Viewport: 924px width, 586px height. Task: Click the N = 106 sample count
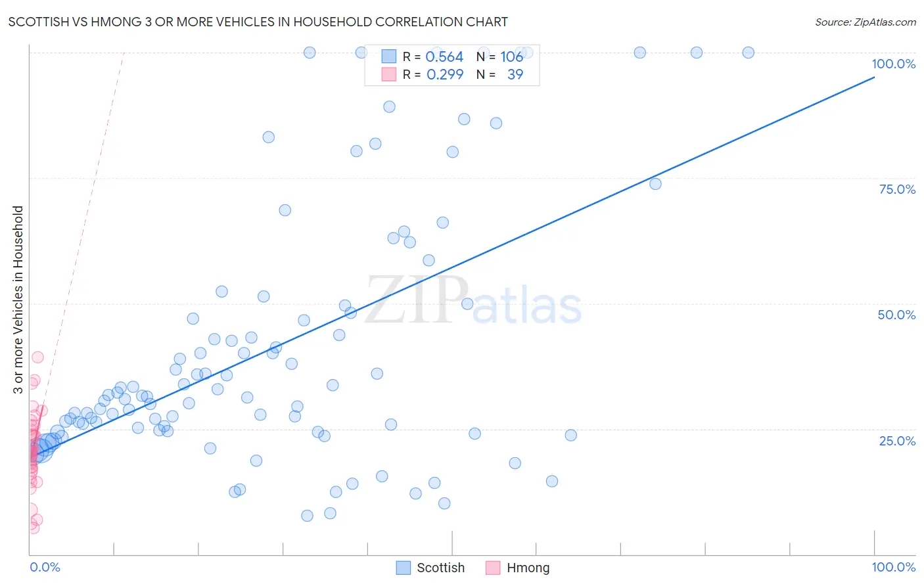499,56
